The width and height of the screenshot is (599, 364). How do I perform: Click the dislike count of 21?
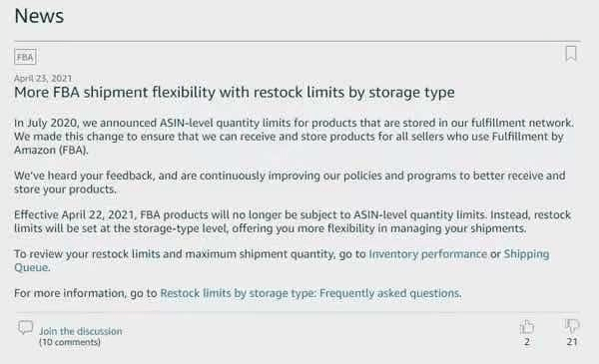click(572, 342)
